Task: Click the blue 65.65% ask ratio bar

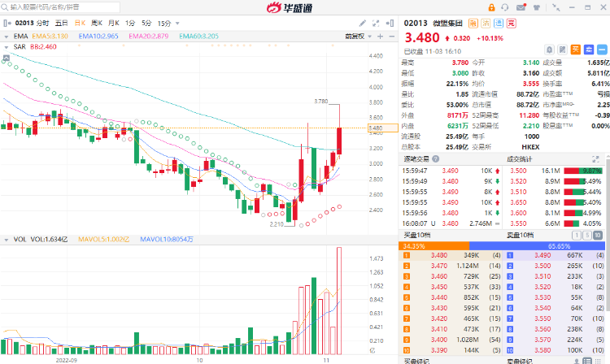Action: tap(538, 246)
